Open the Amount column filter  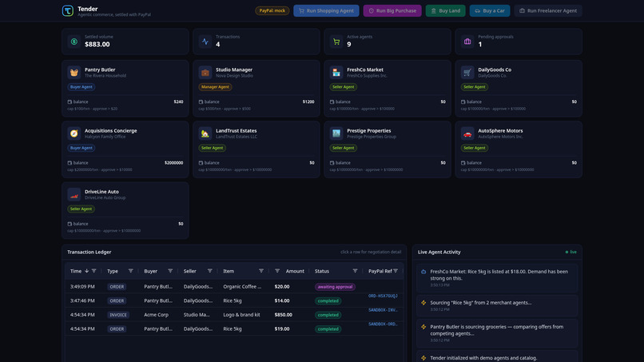click(x=277, y=271)
